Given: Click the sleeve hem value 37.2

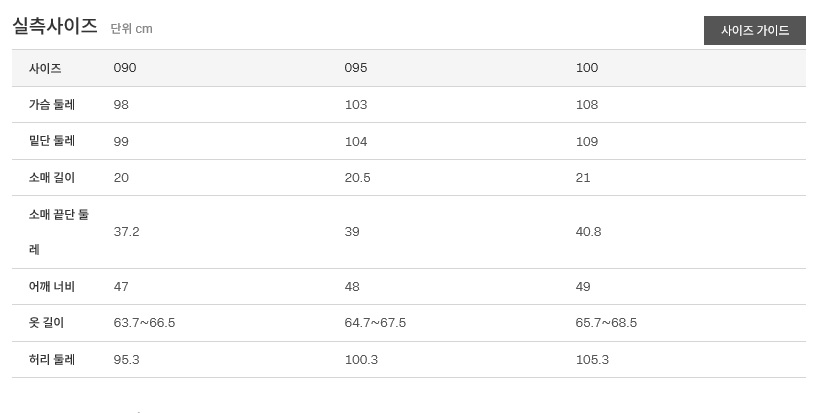Looking at the screenshot, I should (x=126, y=232).
